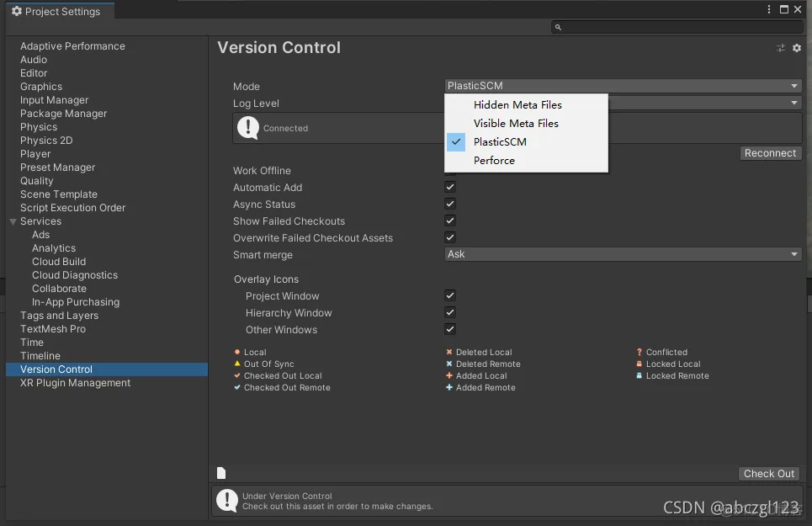Open Input Manager settings

[x=55, y=100]
